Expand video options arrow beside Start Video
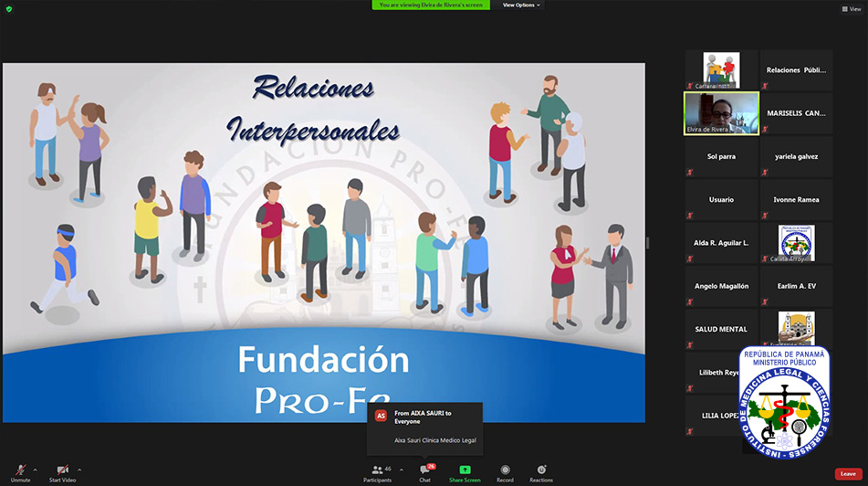 pyautogui.click(x=79, y=470)
